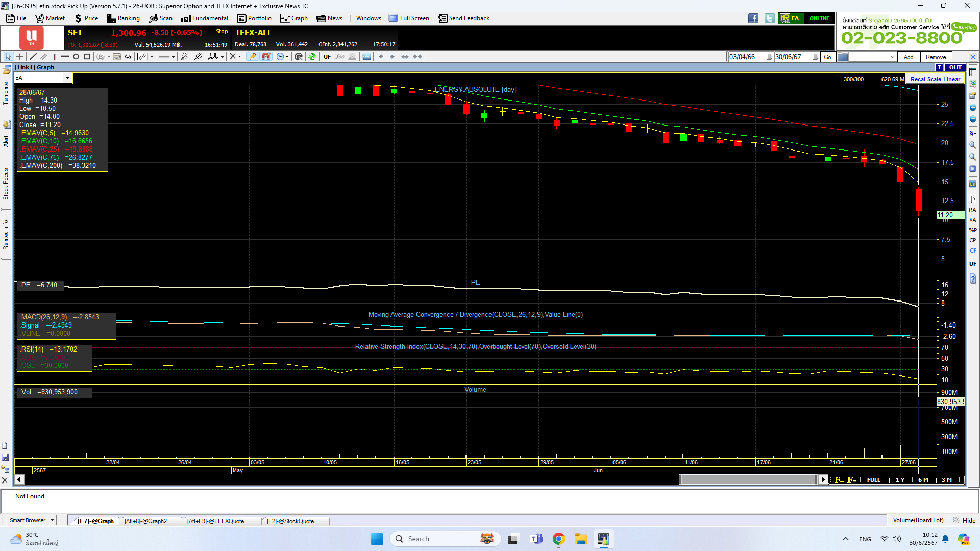Viewport: 980px width, 551px height.
Task: Click the start date field 03/04/66
Action: (747, 57)
